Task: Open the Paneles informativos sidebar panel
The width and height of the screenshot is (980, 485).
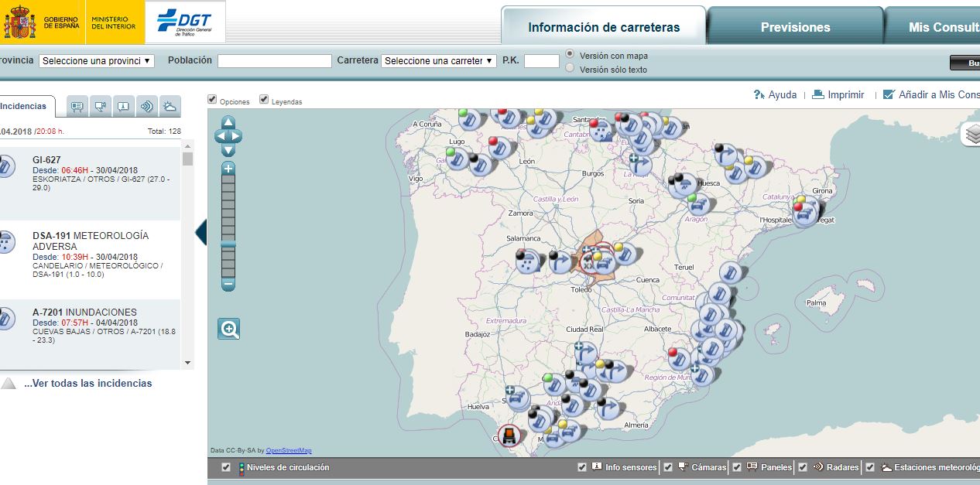Action: click(77, 106)
